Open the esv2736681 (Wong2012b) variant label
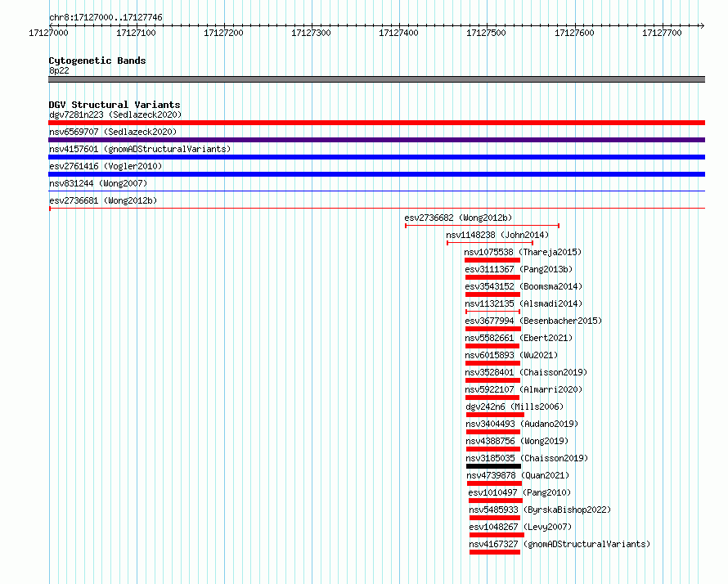The image size is (728, 584). tap(103, 200)
